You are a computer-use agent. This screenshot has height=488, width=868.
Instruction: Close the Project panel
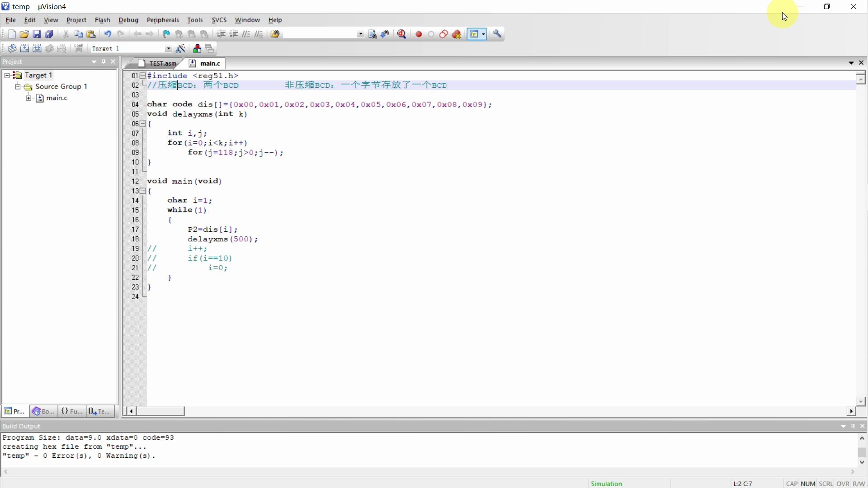[113, 62]
